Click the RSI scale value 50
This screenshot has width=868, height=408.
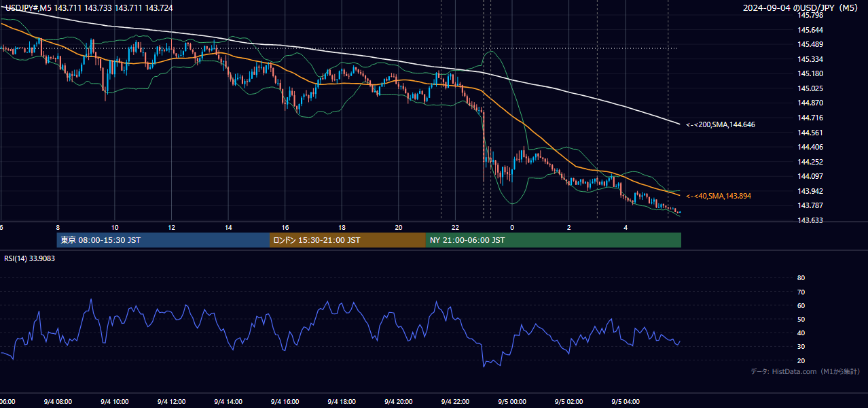[x=801, y=320]
